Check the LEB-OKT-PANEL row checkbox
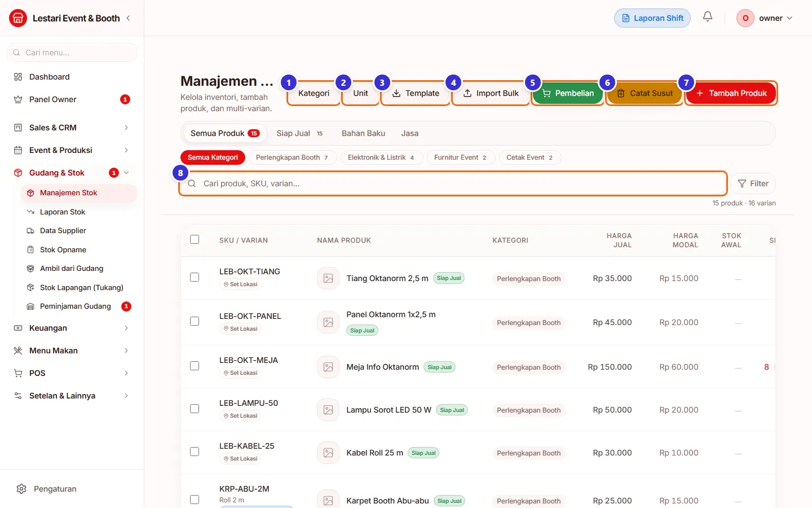The height and width of the screenshot is (508, 812). [195, 321]
